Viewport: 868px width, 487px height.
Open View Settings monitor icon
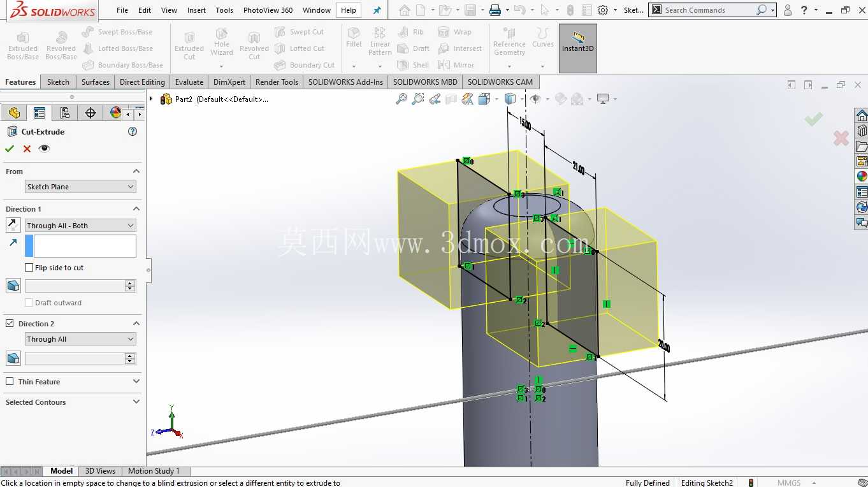pos(603,99)
